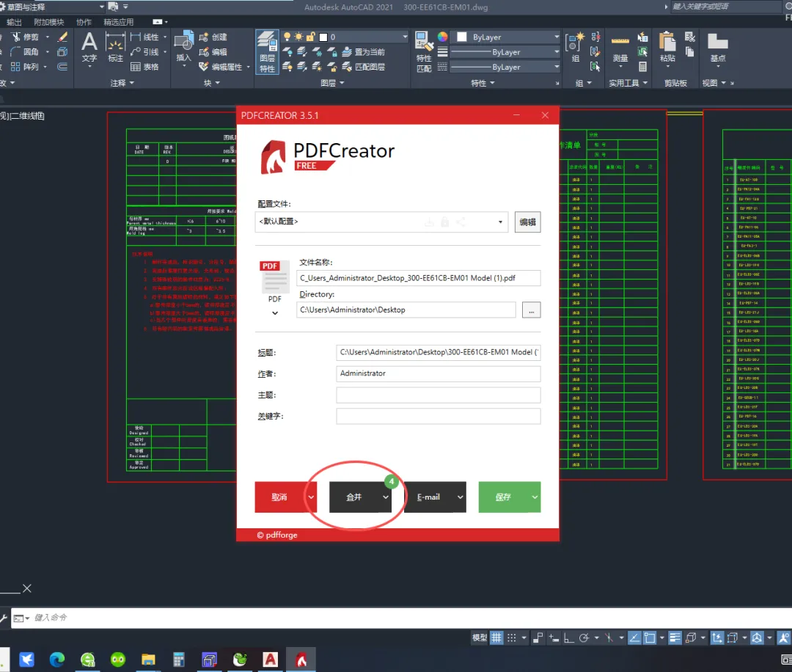Viewport: 792px width, 672px height.
Task: Click the 保存 save button
Action: tap(504, 497)
